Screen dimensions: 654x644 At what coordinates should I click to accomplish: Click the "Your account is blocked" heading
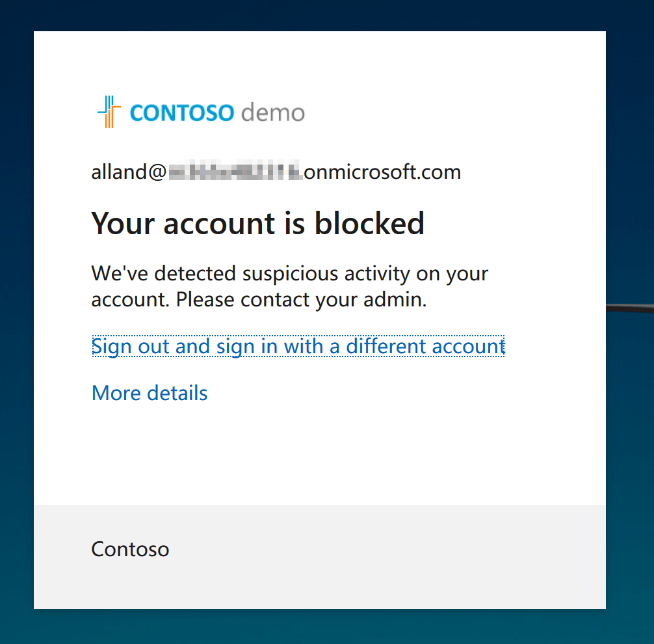tap(257, 223)
